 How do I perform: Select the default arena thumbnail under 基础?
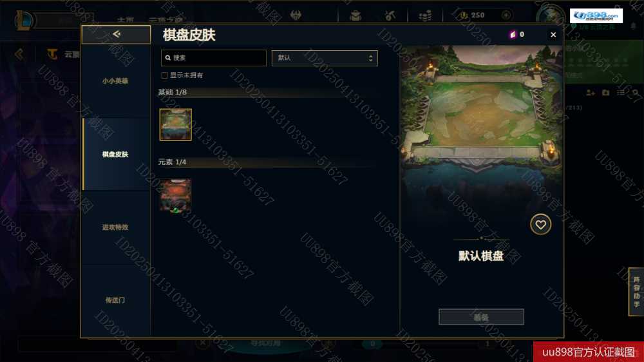click(x=175, y=124)
